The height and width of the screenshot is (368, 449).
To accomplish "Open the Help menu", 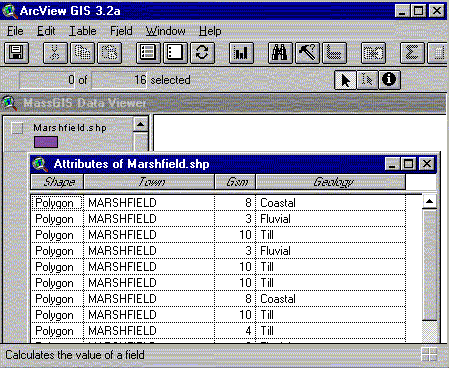I will click(210, 31).
